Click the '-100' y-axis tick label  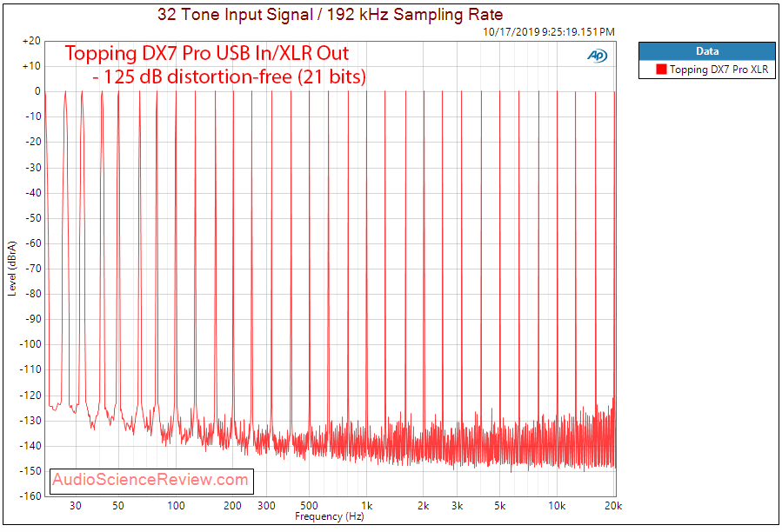[30, 344]
